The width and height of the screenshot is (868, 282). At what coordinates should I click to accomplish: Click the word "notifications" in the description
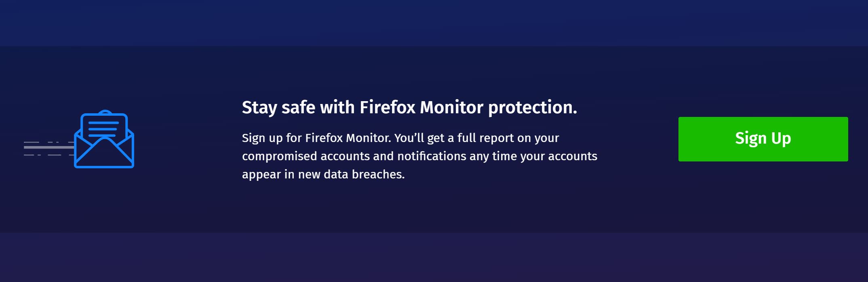[x=432, y=156]
